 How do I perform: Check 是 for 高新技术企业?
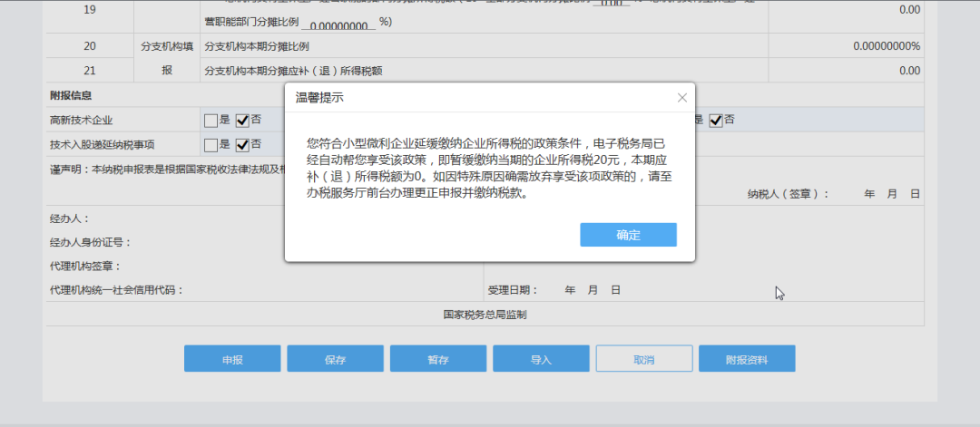click(x=211, y=120)
